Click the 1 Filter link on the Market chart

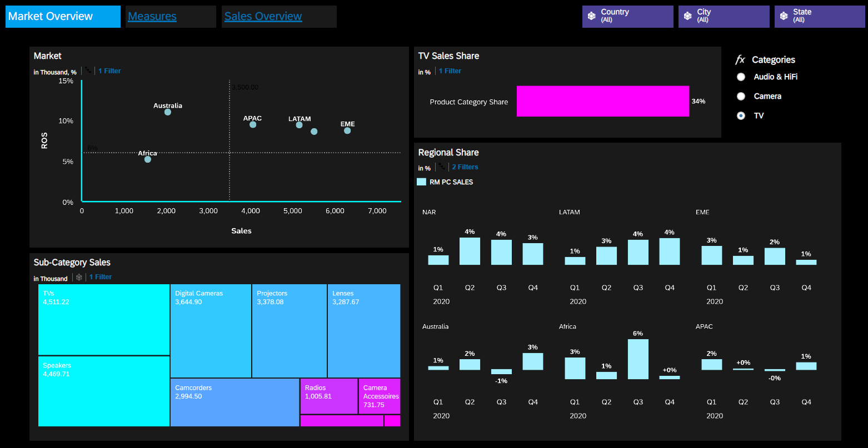(109, 71)
